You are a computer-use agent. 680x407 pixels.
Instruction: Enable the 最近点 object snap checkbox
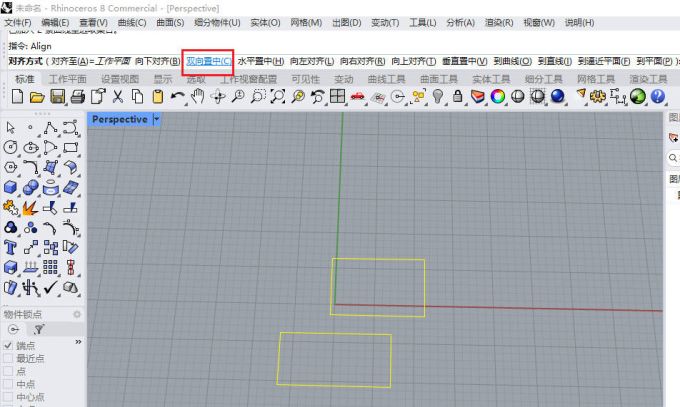[x=9, y=358]
